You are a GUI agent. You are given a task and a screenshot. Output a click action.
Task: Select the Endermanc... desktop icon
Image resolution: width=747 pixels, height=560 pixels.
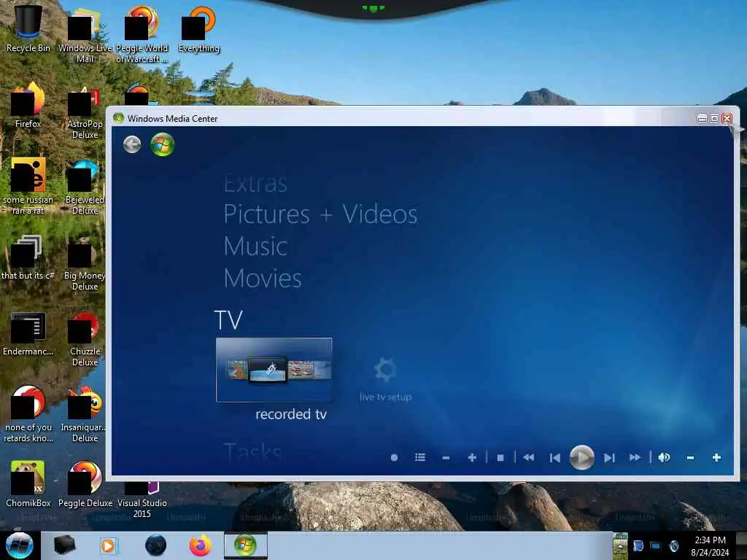tap(28, 333)
